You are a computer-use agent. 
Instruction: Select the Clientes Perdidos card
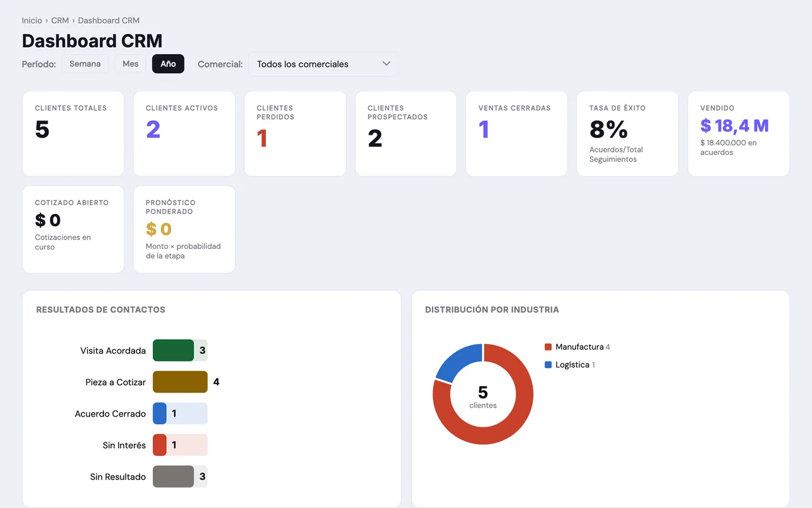[295, 134]
